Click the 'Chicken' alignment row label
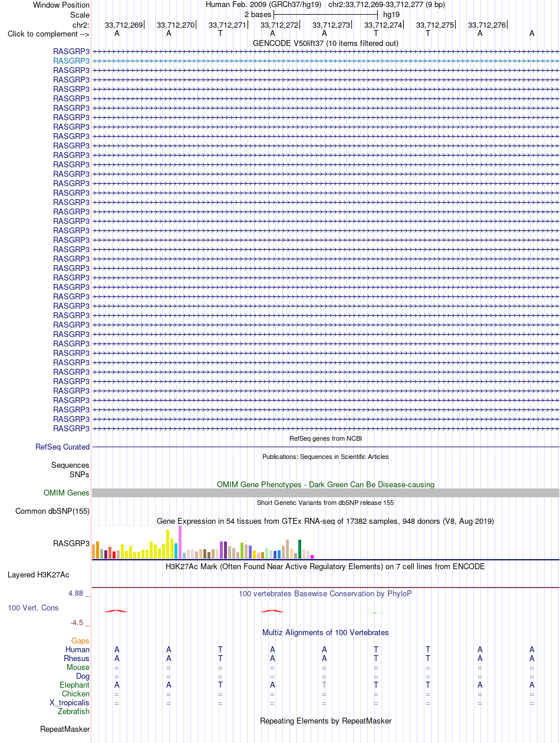The width and height of the screenshot is (560, 743). (x=76, y=694)
